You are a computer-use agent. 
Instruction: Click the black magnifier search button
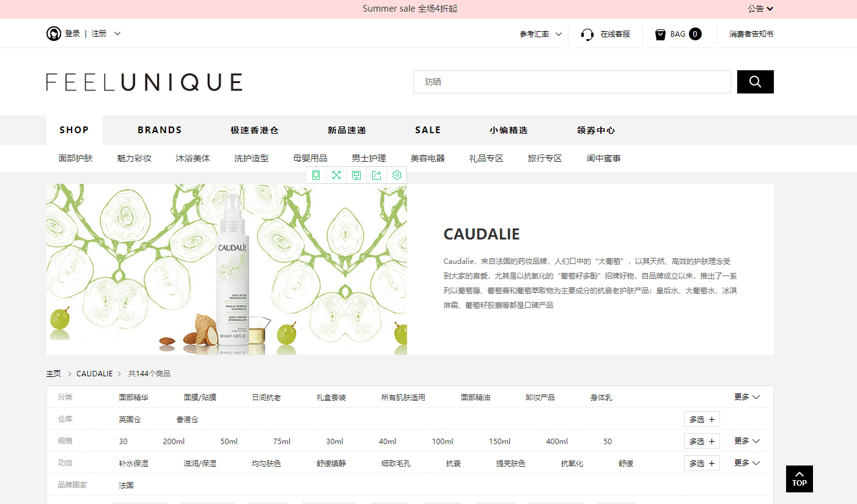[x=755, y=82]
